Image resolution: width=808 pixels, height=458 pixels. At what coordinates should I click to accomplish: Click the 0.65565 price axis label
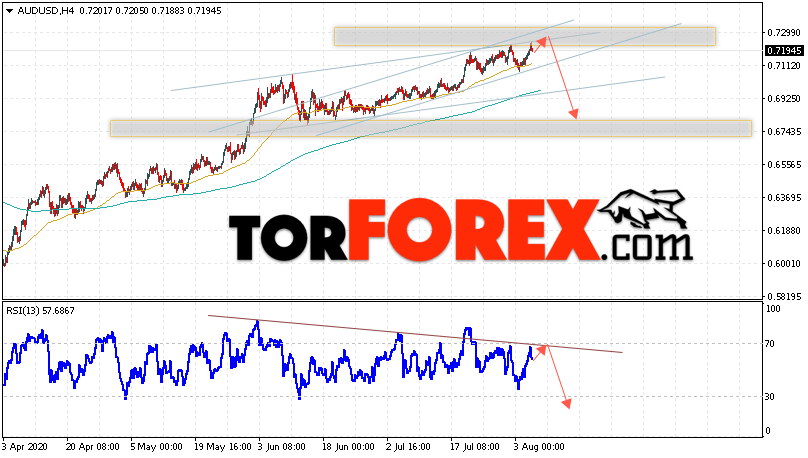[x=784, y=165]
